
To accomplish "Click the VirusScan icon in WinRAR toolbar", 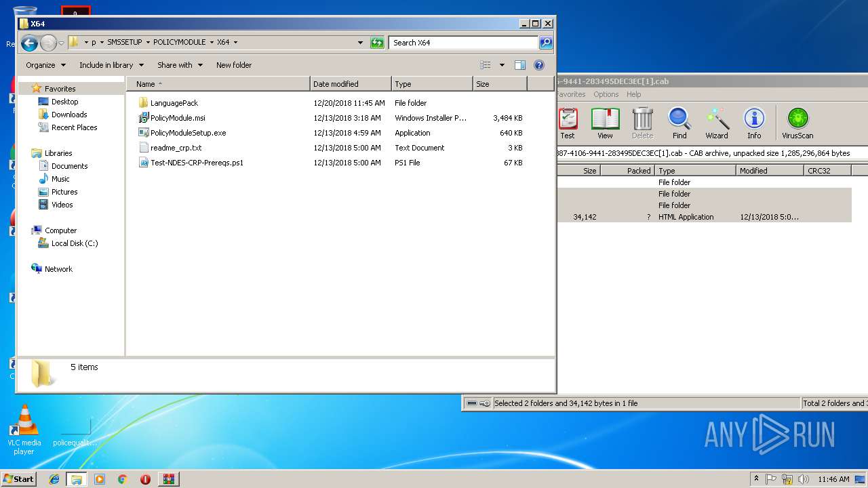I will tap(797, 123).
